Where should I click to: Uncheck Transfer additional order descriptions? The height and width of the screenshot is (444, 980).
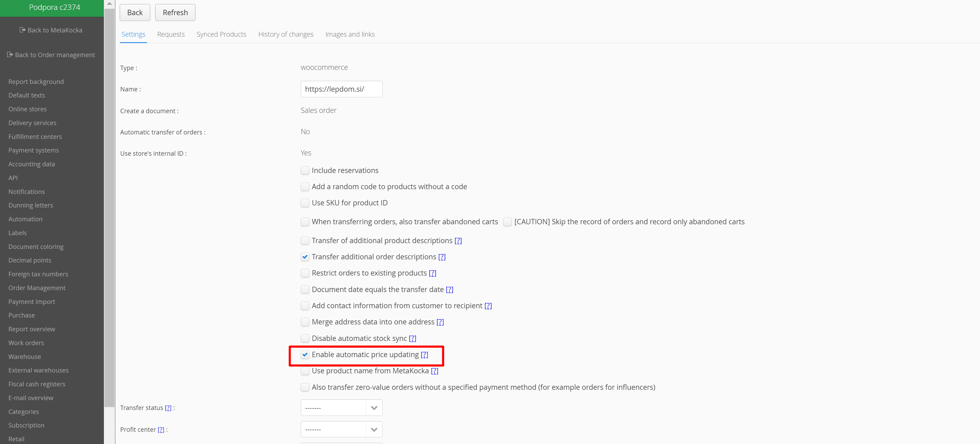tap(305, 257)
